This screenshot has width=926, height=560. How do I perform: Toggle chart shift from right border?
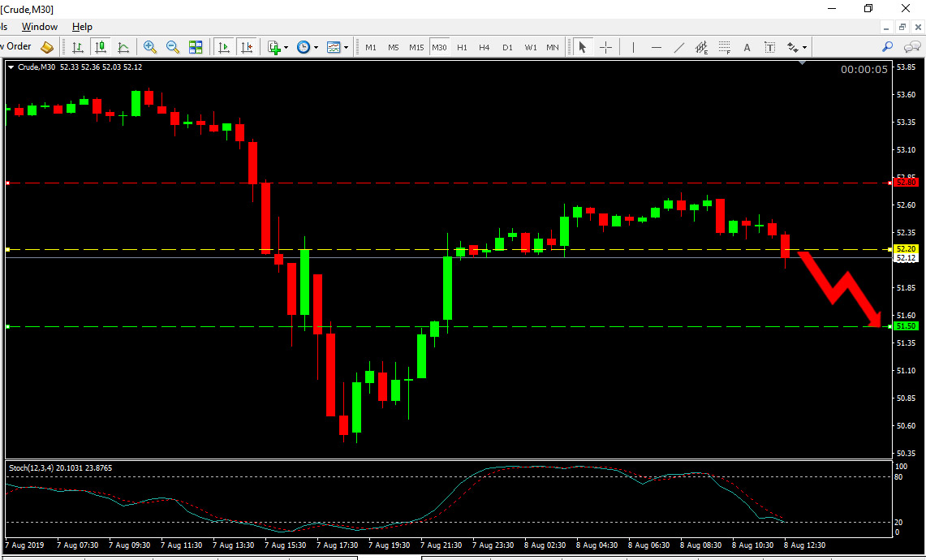(247, 47)
